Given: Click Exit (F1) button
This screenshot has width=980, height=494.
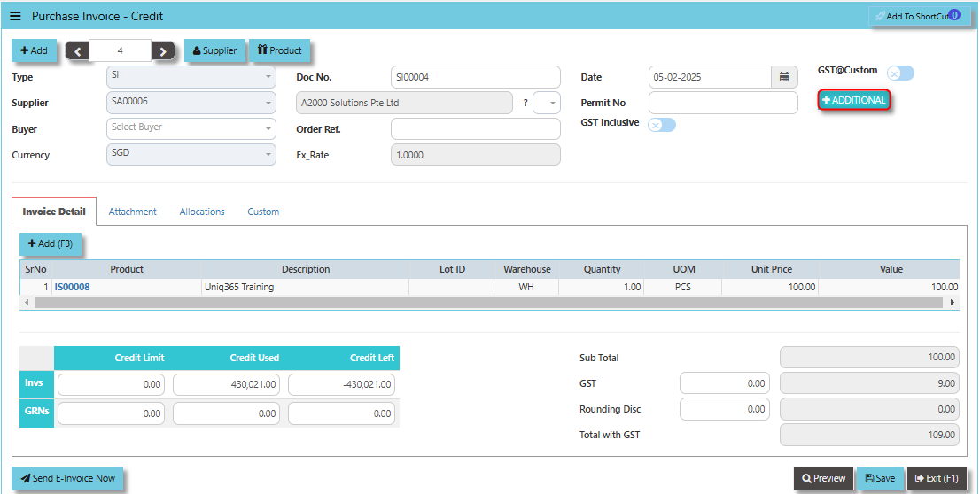Looking at the screenshot, I should click(937, 478).
